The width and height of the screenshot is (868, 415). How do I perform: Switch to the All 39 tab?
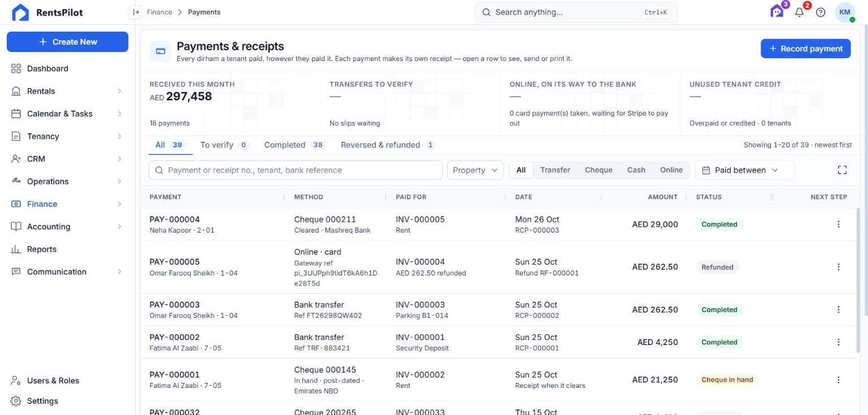[x=170, y=145]
